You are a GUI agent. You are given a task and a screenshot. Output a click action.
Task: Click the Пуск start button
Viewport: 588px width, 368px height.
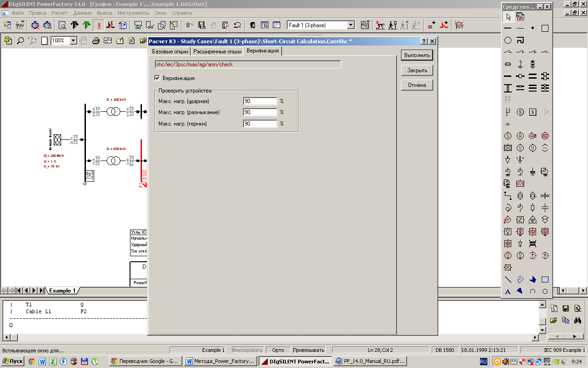[12, 362]
